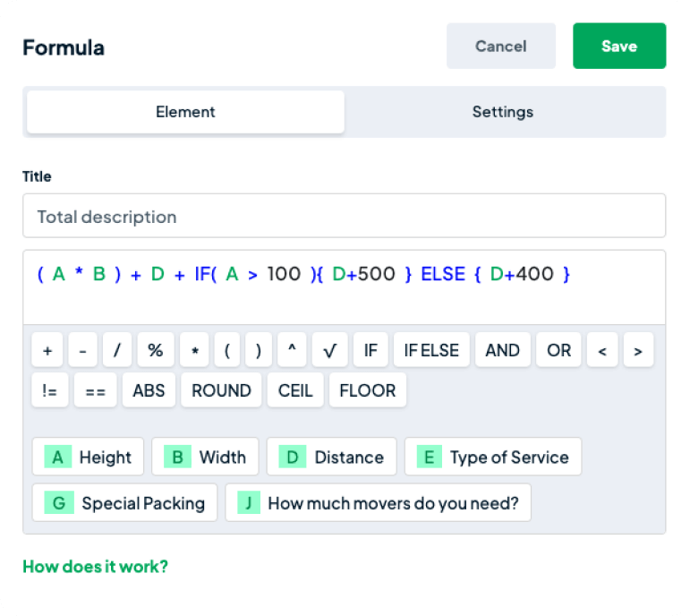Screen dimensions: 690x616
Task: Add the opening parenthesis
Action: coord(227,350)
